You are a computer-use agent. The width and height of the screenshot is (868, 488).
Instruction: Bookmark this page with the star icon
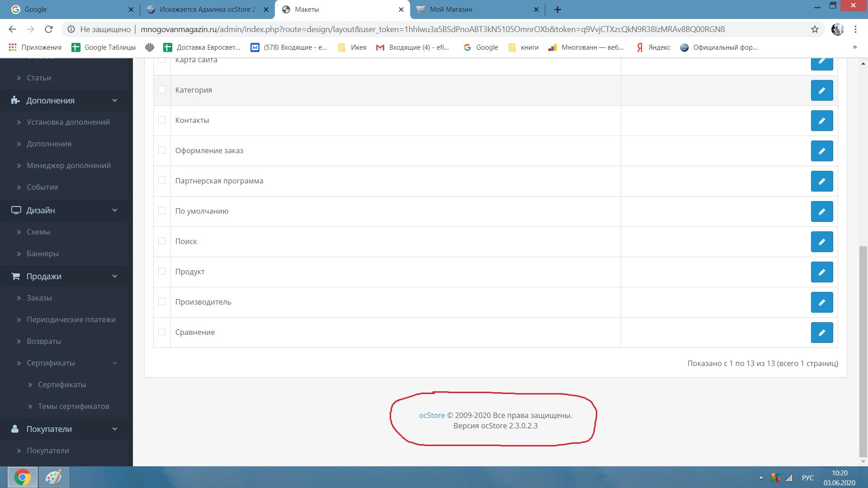click(815, 29)
